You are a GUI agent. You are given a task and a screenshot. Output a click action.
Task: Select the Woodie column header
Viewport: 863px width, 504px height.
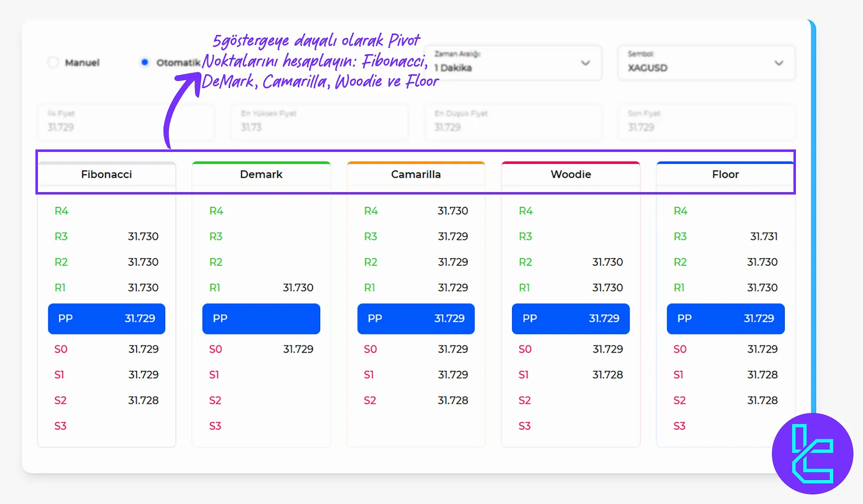[570, 174]
